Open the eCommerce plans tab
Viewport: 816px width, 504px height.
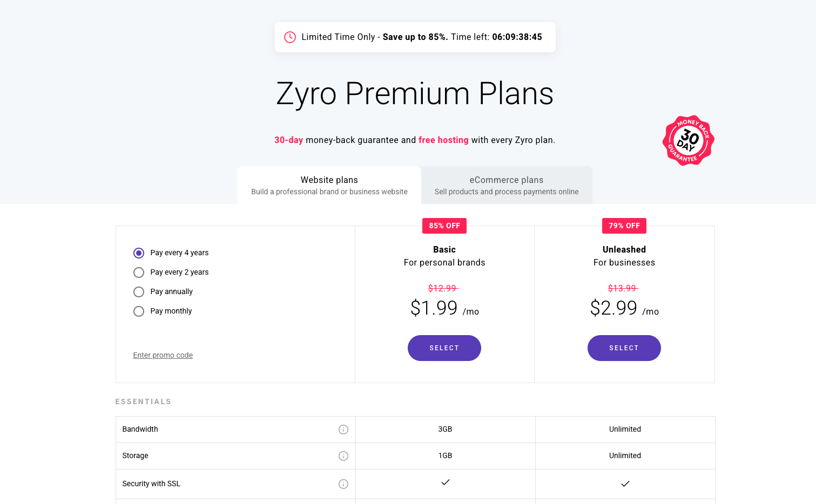[507, 185]
